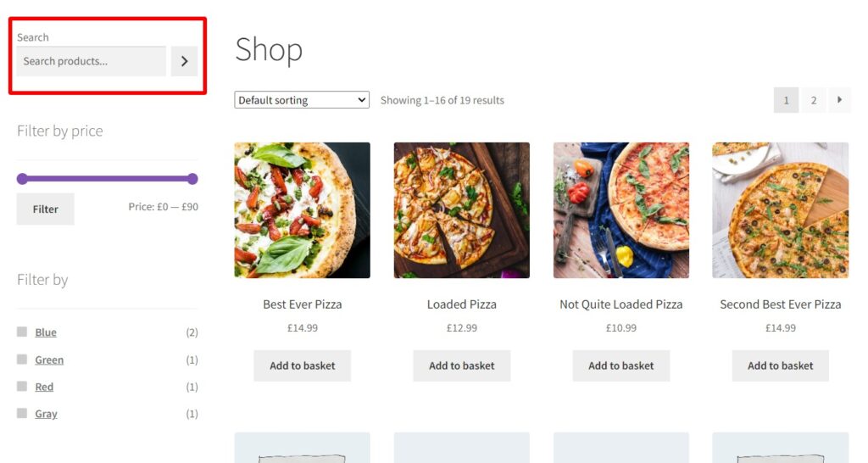Select page 1 in pagination

coord(786,100)
